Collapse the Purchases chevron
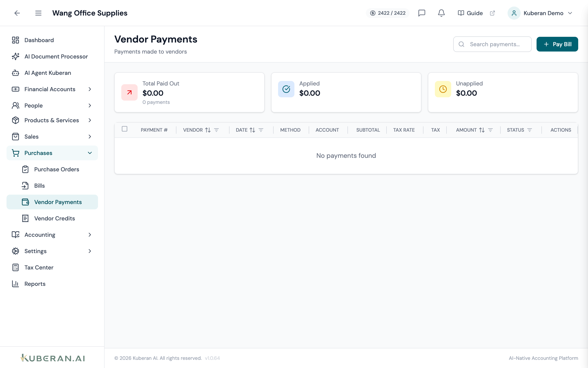The image size is (588, 368). click(x=90, y=153)
